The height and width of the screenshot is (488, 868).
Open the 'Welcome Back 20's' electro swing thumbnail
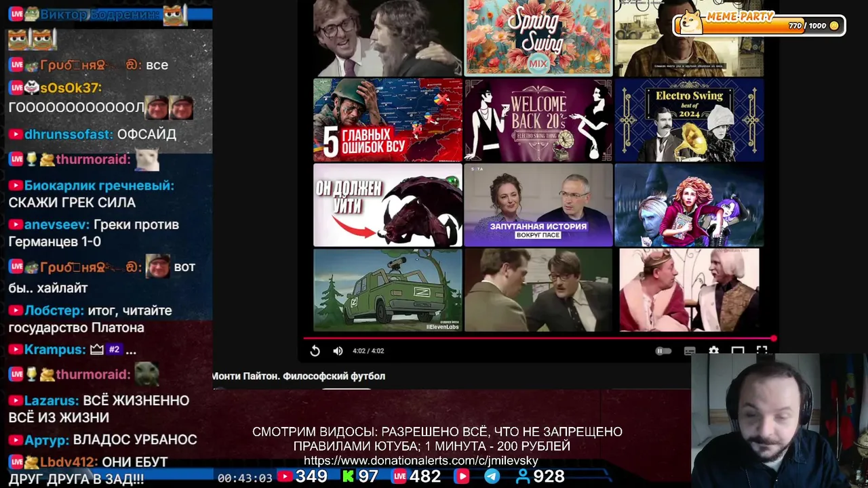click(x=538, y=120)
